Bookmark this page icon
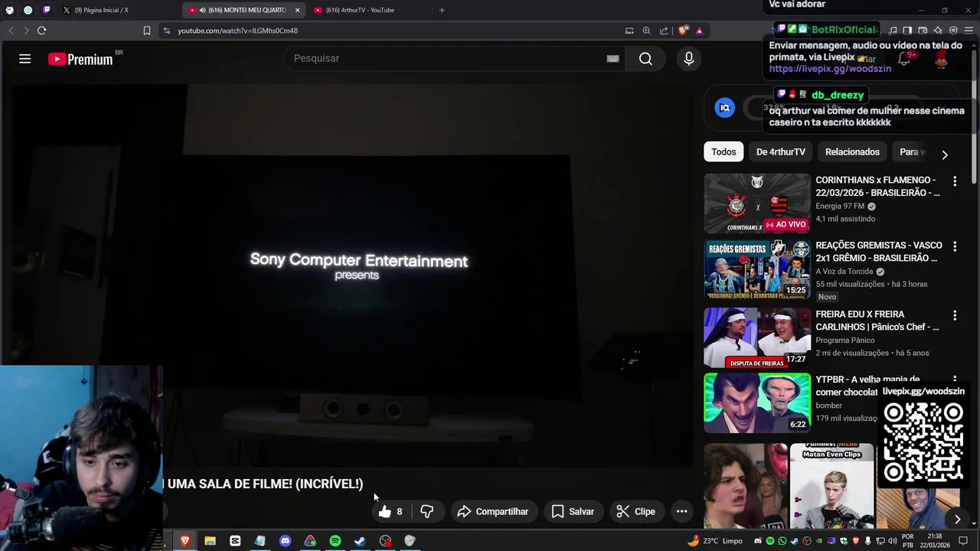 [146, 31]
